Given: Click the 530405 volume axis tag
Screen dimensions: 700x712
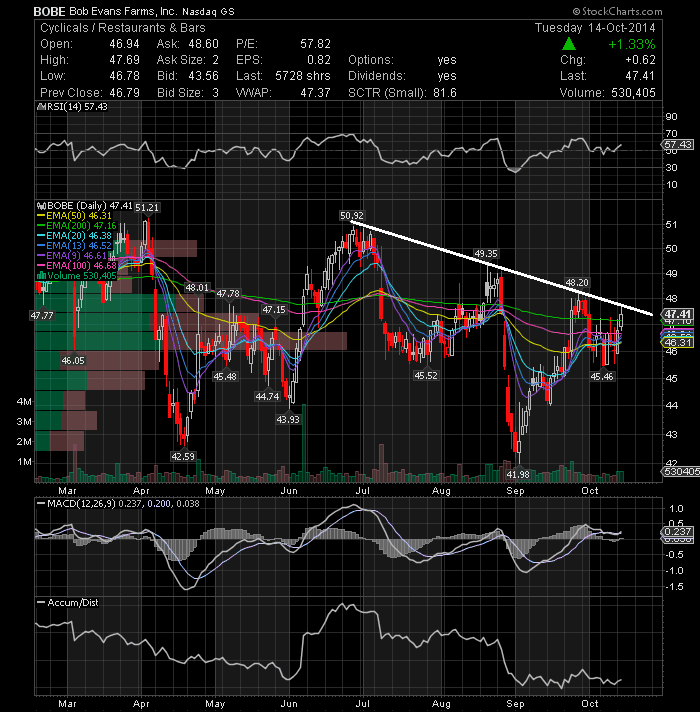Looking at the screenshot, I should click(x=680, y=471).
